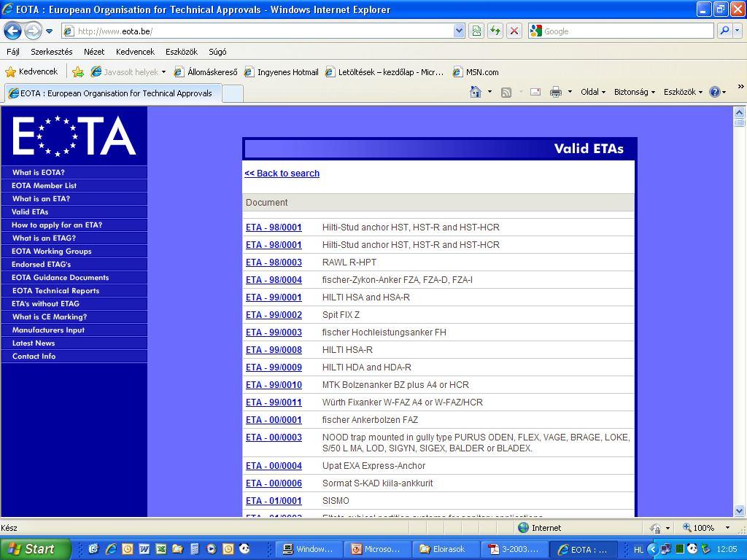Click the EOTA logo

[x=74, y=136]
